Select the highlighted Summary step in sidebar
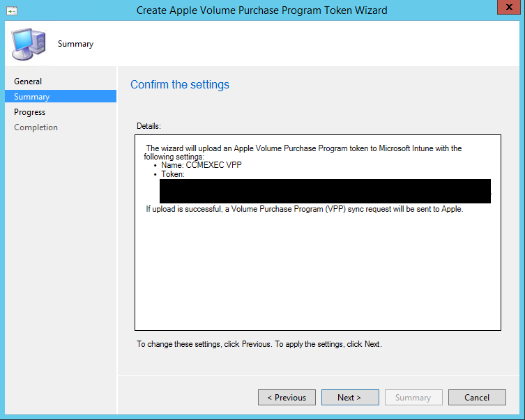 pos(32,97)
